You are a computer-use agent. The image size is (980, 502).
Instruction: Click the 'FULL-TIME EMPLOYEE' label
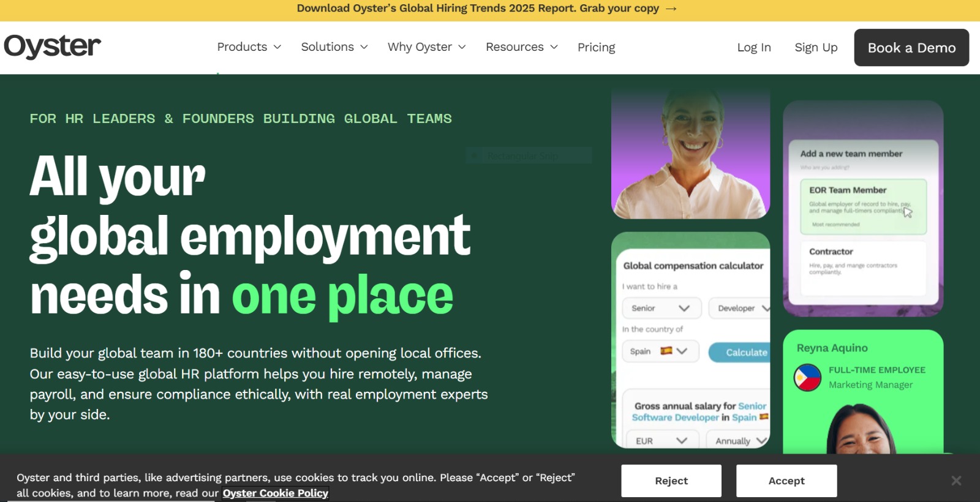tap(876, 370)
